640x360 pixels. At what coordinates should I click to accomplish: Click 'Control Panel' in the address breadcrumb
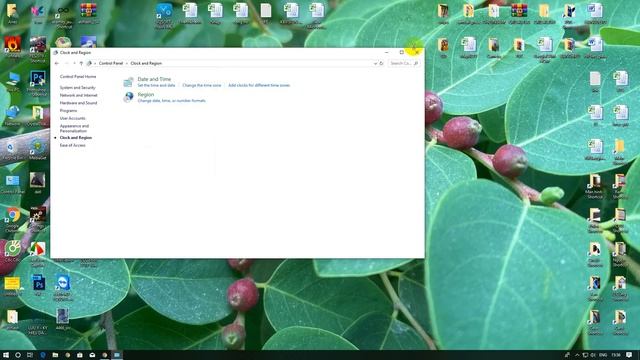coord(111,63)
